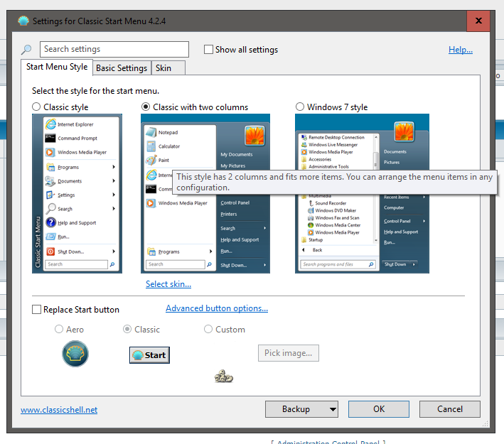Open Advanced button options link
The width and height of the screenshot is (504, 444).
(x=217, y=308)
